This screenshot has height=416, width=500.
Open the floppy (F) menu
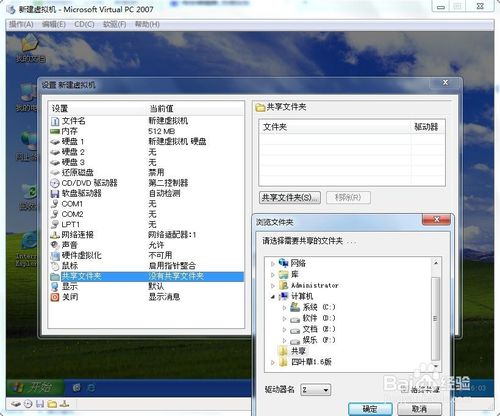click(x=114, y=24)
